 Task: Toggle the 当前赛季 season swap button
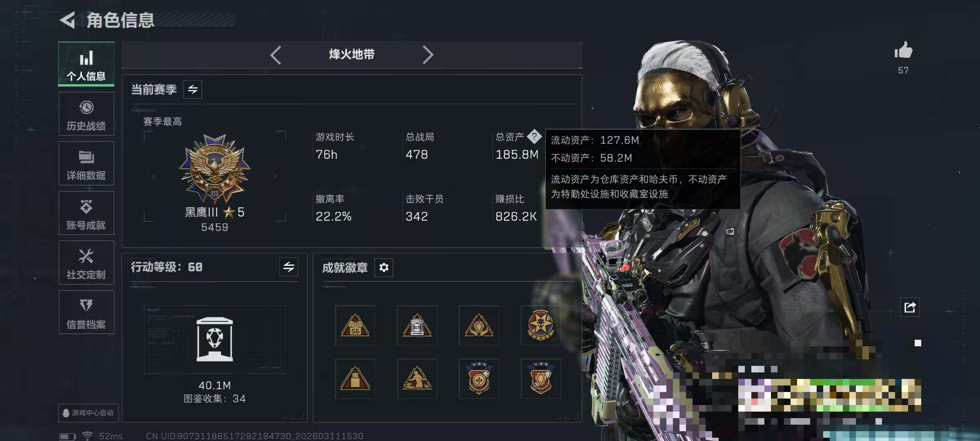click(x=193, y=89)
